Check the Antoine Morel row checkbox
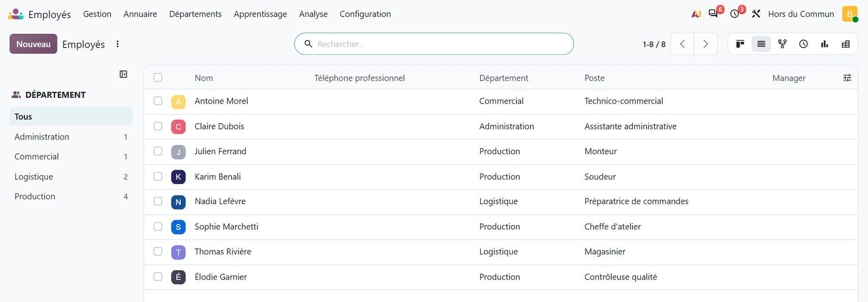 tap(158, 101)
